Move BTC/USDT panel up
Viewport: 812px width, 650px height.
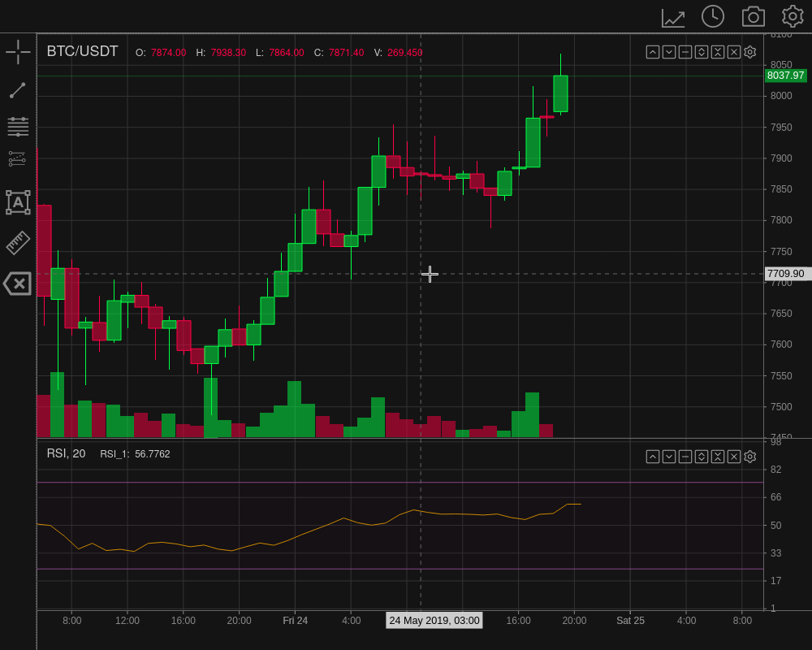pos(653,52)
